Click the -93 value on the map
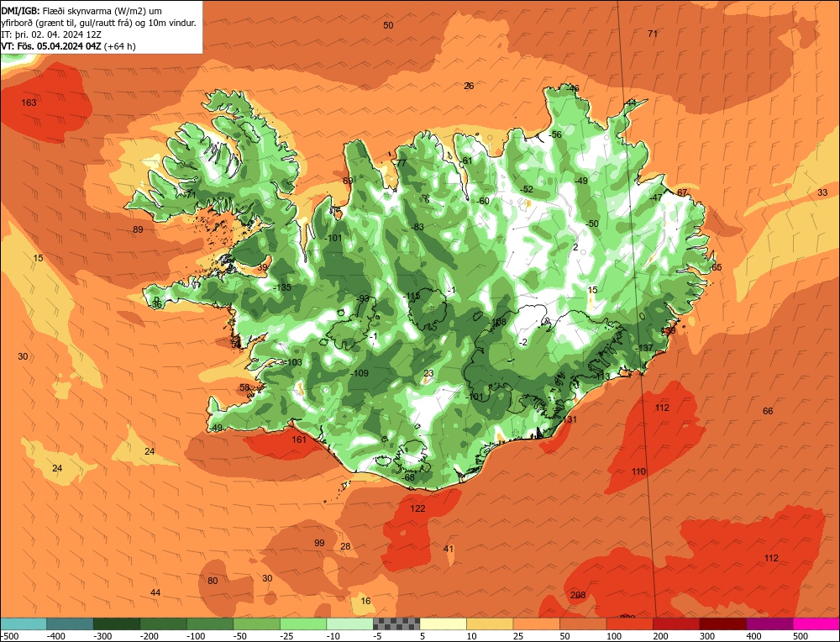Viewport: 840px width, 642px height. click(363, 298)
